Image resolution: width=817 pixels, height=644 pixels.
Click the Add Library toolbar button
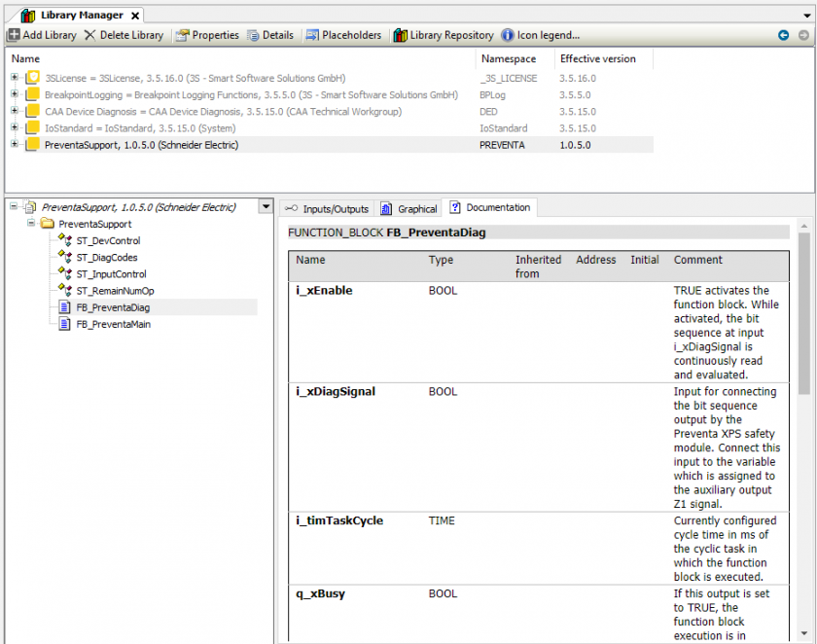(42, 35)
